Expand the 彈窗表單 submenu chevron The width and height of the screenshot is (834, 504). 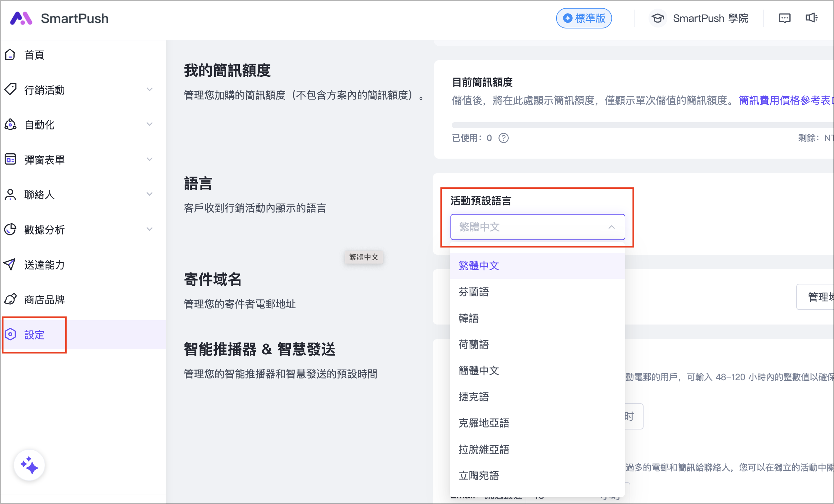149,159
